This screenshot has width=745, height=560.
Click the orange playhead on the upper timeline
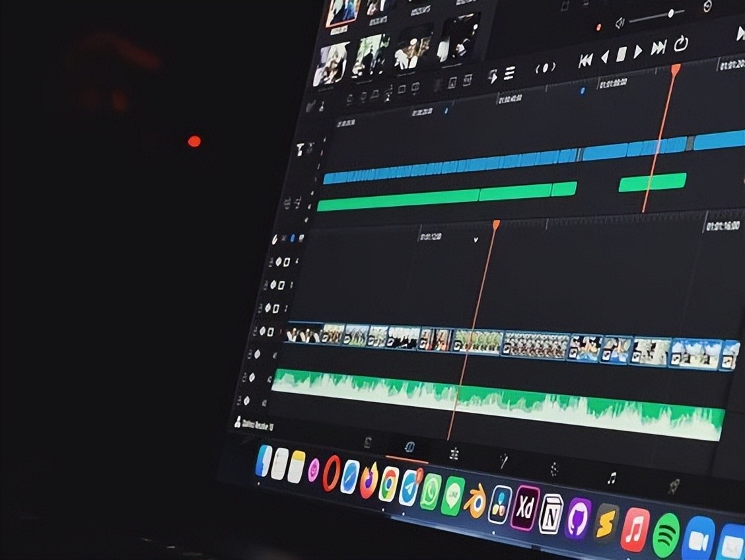(675, 69)
